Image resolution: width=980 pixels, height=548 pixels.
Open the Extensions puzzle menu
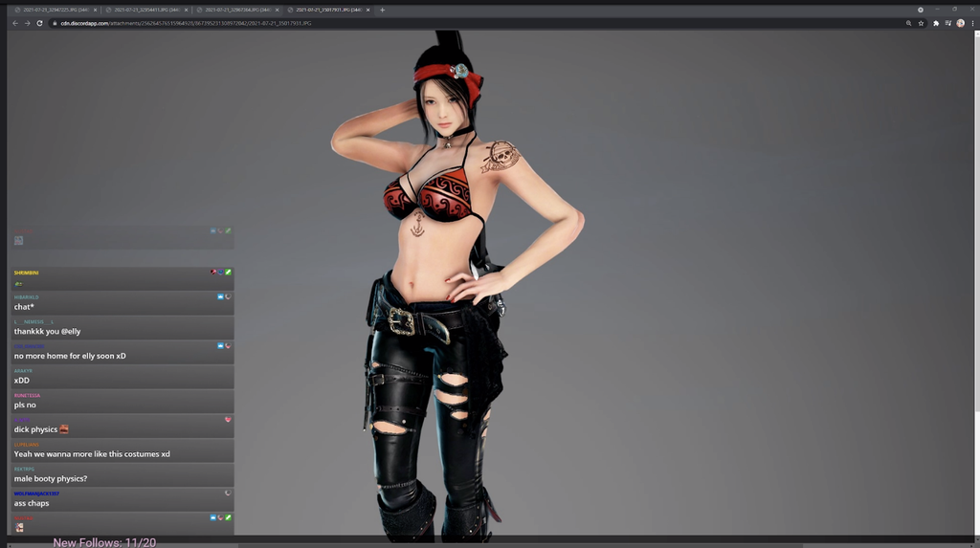pyautogui.click(x=936, y=23)
